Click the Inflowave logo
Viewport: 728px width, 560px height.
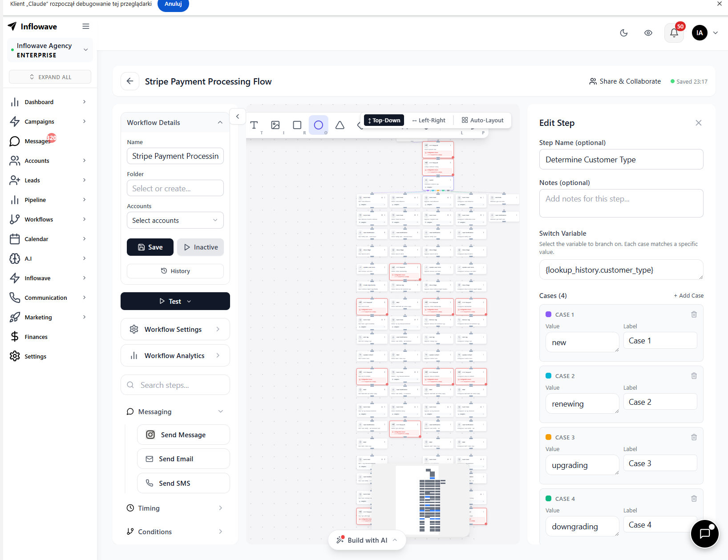click(32, 26)
